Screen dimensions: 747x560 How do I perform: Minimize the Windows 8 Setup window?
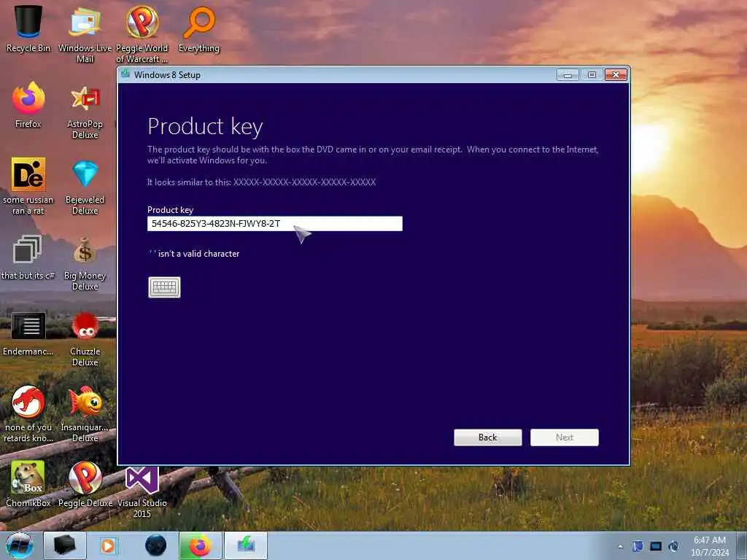click(x=568, y=75)
